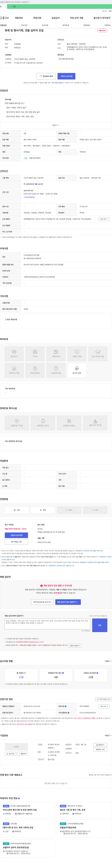The image size is (112, 868).
Task: Click the heart icon on 관심정보 등록
Action: click(41, 76)
